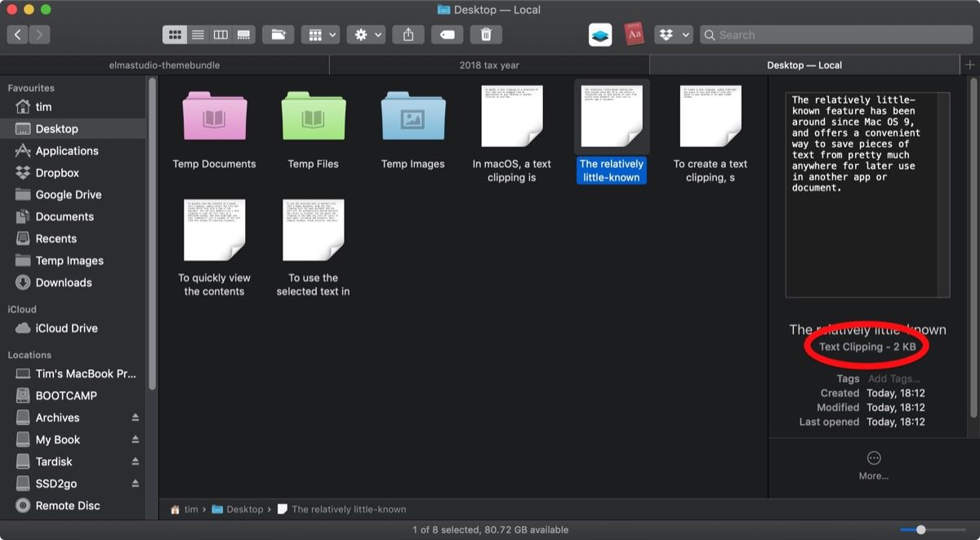Image resolution: width=980 pixels, height=540 pixels.
Task: Switch to icon view in toolbar
Action: pyautogui.click(x=174, y=34)
